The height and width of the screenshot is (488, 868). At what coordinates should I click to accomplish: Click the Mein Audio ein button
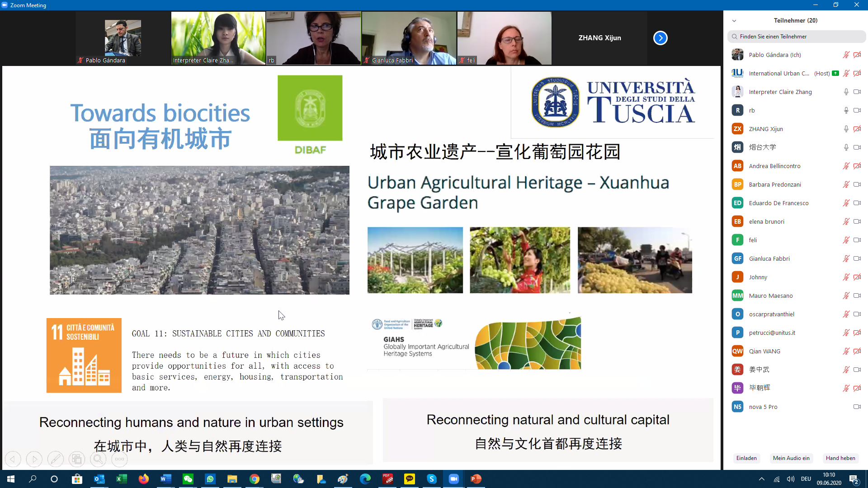tap(791, 458)
